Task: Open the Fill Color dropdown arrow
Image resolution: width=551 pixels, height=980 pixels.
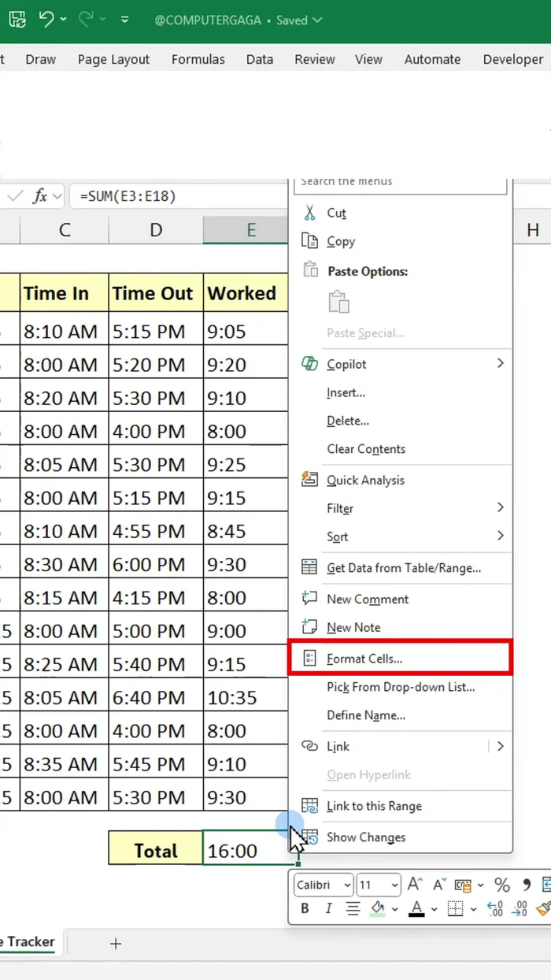Action: (394, 910)
